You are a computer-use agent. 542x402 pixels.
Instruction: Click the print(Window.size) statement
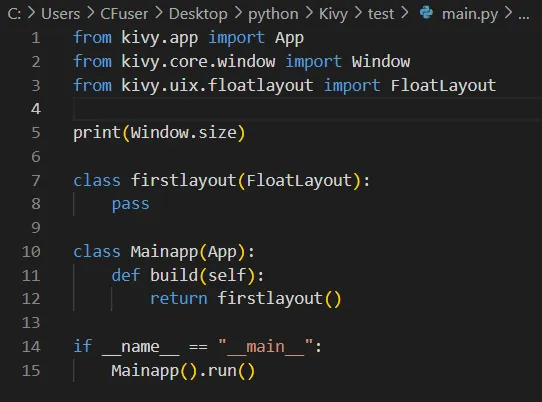(x=159, y=133)
